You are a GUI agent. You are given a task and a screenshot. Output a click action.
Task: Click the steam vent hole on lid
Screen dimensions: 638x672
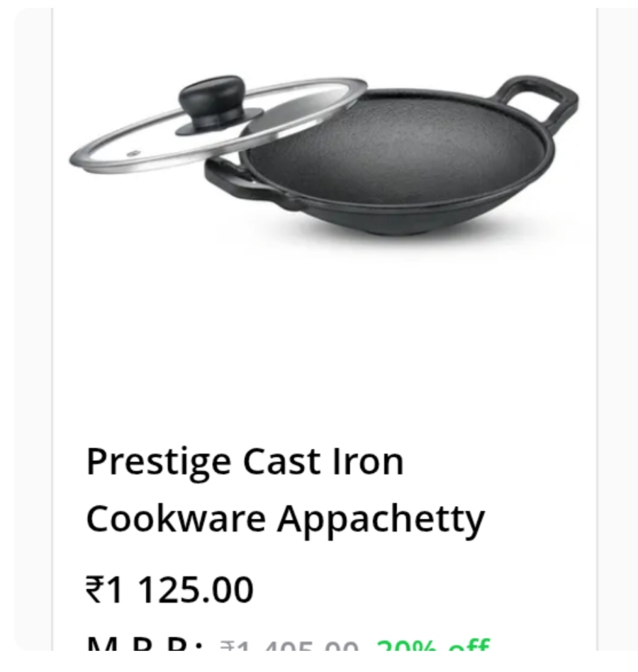tap(133, 153)
